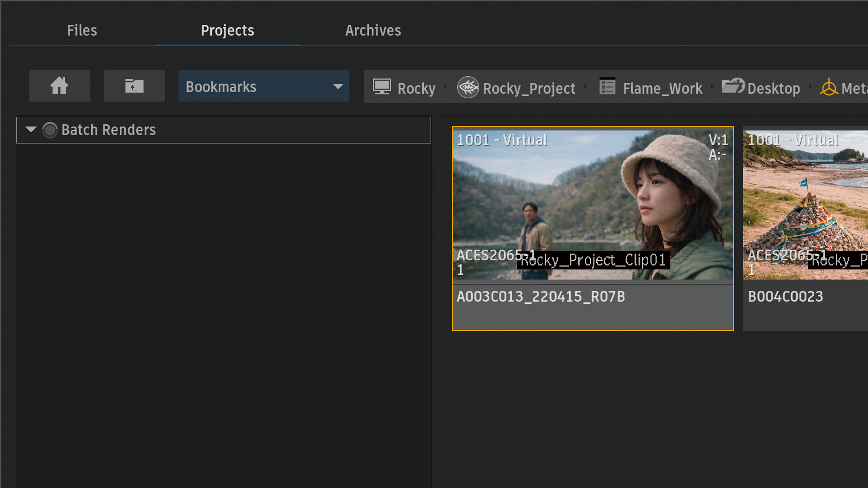This screenshot has width=868, height=488.
Task: Click the parent folder up icon
Action: pos(134,86)
